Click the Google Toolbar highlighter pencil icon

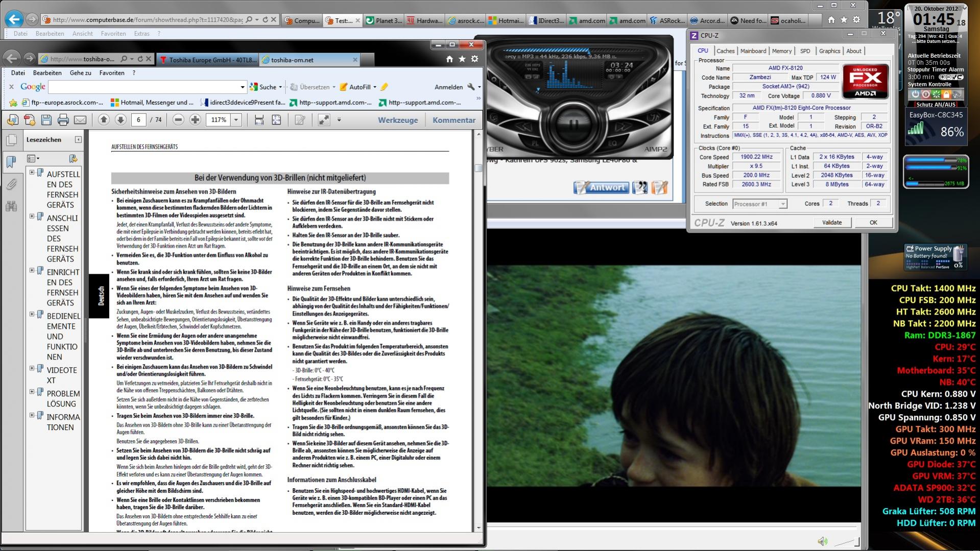(384, 87)
